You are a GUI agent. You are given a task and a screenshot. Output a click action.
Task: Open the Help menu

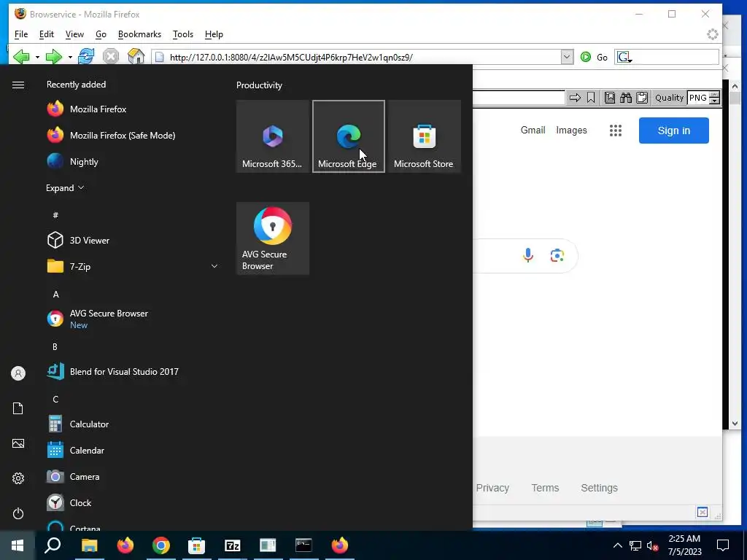click(214, 34)
